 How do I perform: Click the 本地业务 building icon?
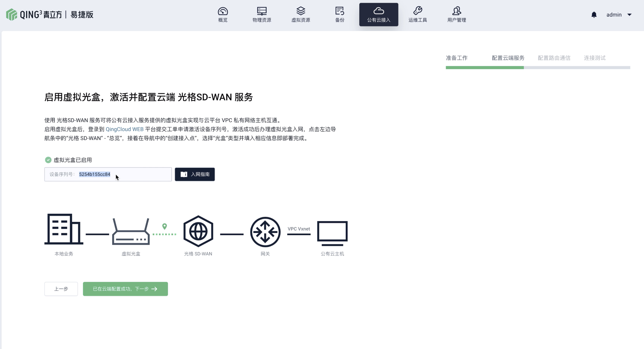[64, 229]
